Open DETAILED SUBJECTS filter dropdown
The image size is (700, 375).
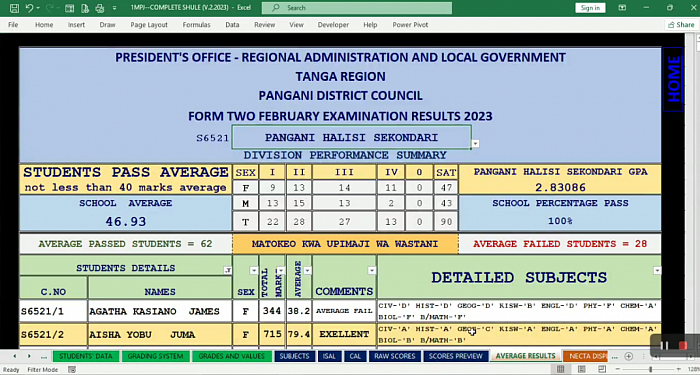coord(657,270)
